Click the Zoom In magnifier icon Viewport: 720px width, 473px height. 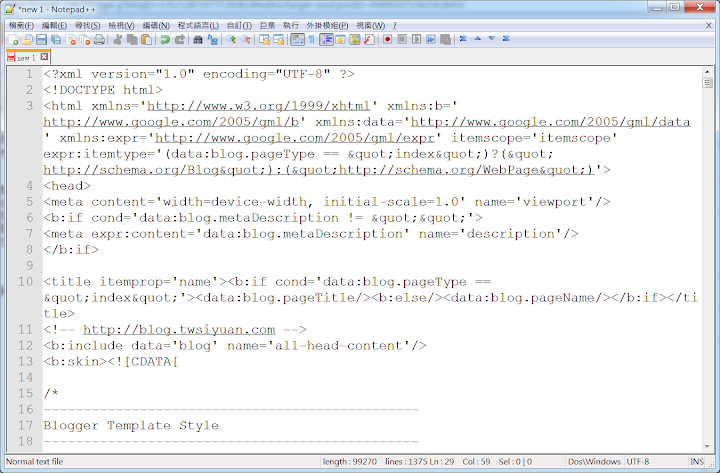coord(231,39)
